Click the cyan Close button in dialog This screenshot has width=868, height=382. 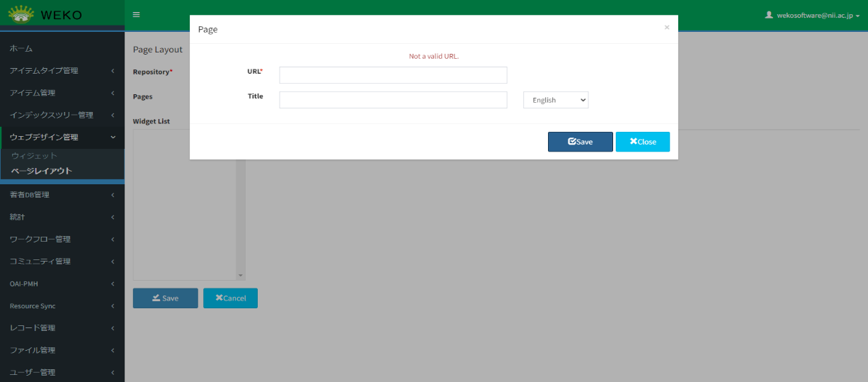click(642, 142)
